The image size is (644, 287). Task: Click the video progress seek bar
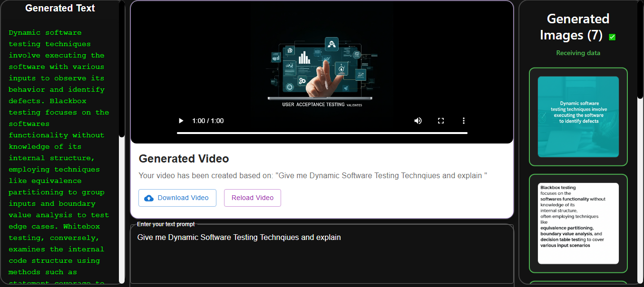tap(322, 133)
